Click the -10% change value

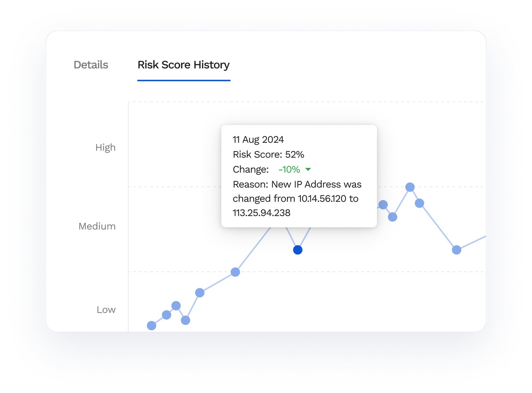(289, 170)
